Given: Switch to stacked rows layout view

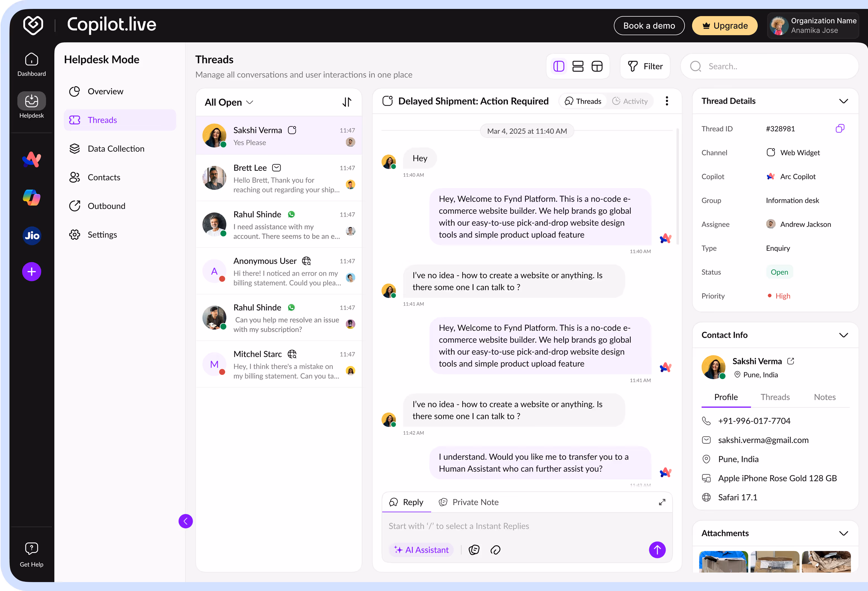Looking at the screenshot, I should pos(577,66).
